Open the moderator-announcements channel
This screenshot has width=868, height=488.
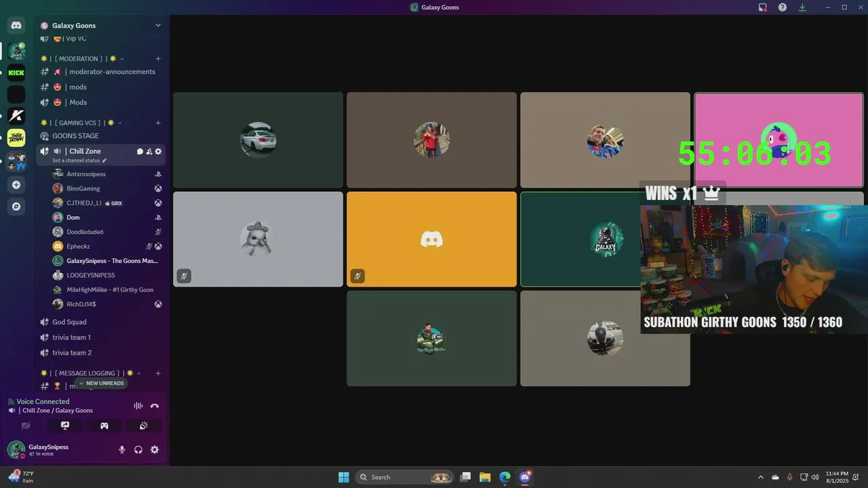tap(100, 72)
